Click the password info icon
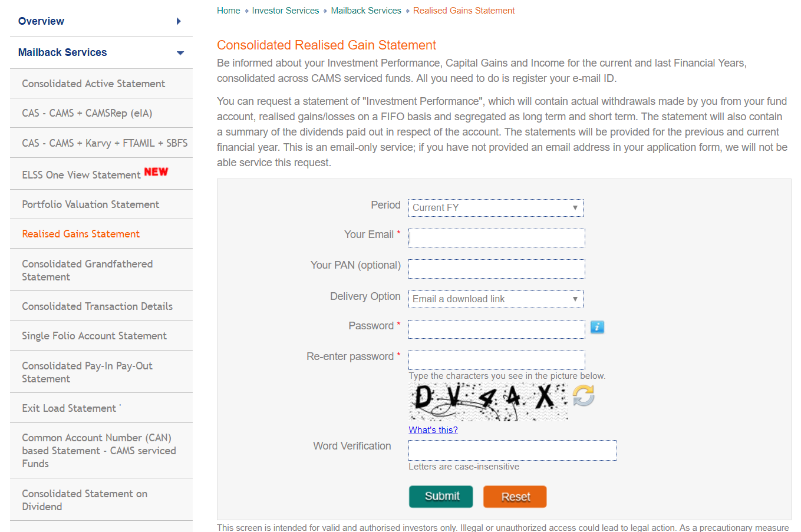801x532 pixels. (597, 327)
